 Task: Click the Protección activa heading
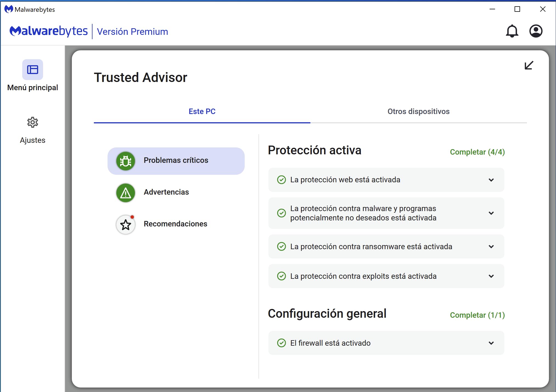[x=314, y=150]
